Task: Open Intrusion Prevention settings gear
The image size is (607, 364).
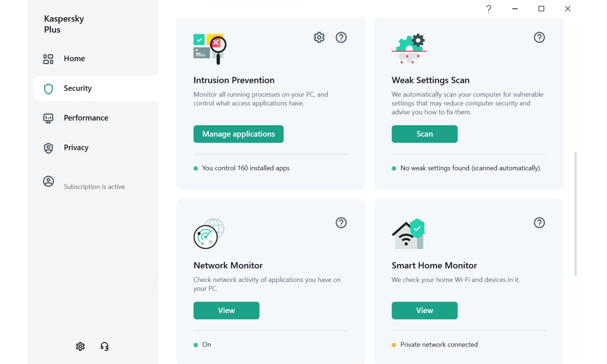Action: click(x=319, y=37)
